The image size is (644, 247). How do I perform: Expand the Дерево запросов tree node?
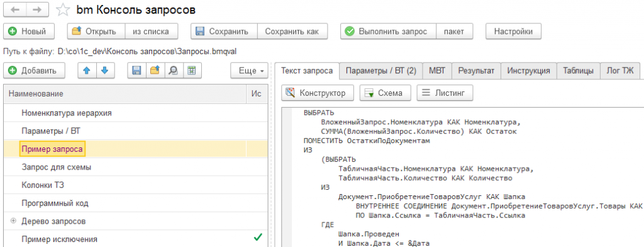tap(13, 221)
